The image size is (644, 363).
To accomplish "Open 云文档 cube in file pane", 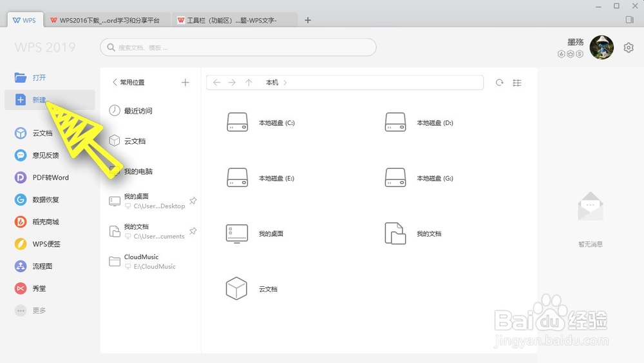I will (x=251, y=289).
